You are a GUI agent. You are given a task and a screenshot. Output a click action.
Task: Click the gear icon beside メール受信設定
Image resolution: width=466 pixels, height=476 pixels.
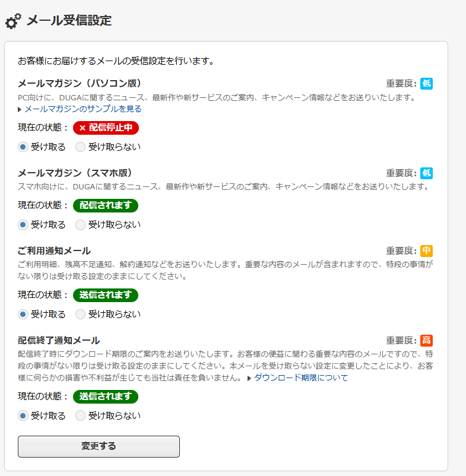[13, 21]
